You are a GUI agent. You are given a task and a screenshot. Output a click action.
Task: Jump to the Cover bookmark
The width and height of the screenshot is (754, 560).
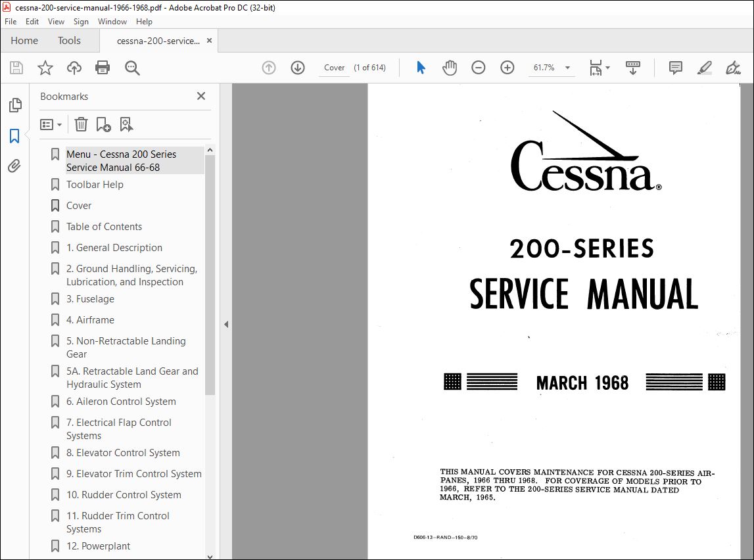click(x=79, y=206)
